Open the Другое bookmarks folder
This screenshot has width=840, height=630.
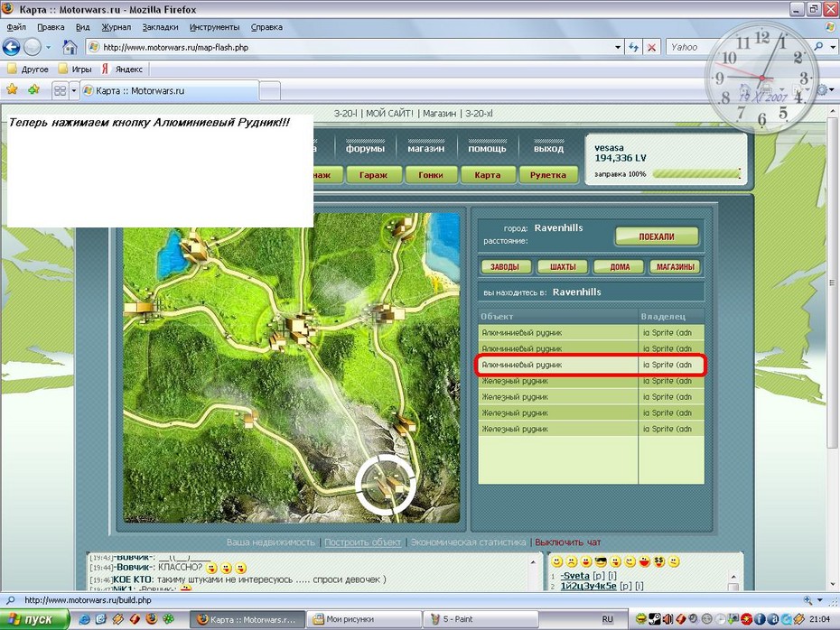28,69
